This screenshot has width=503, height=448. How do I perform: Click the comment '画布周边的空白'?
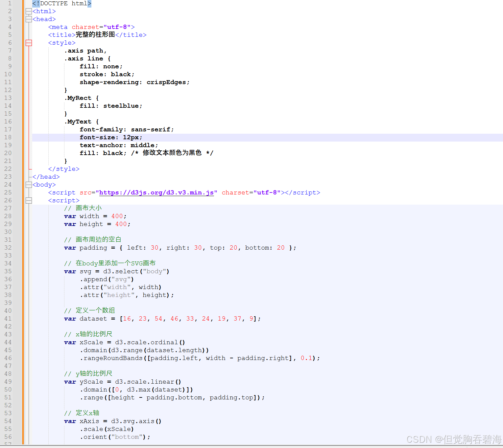pyautogui.click(x=98, y=239)
